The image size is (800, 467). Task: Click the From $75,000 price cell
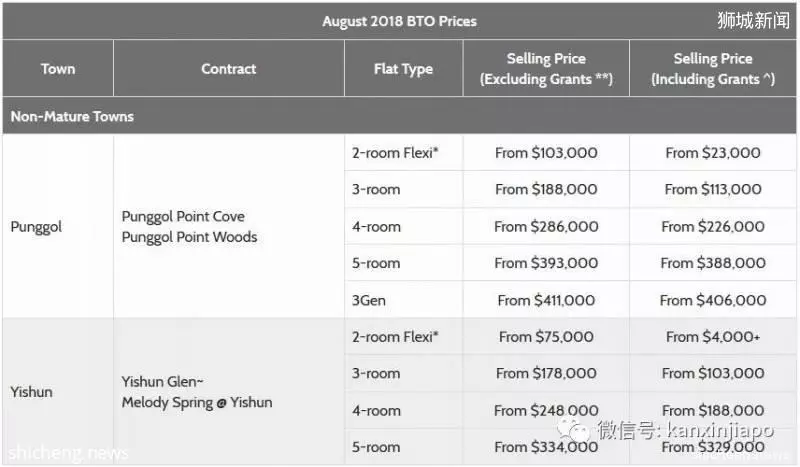pos(546,337)
